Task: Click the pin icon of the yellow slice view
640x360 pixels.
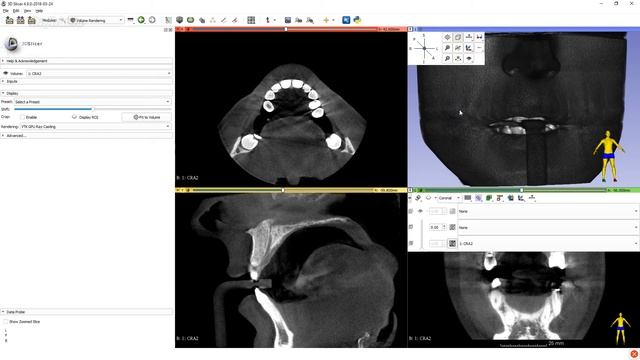Action: click(x=178, y=190)
